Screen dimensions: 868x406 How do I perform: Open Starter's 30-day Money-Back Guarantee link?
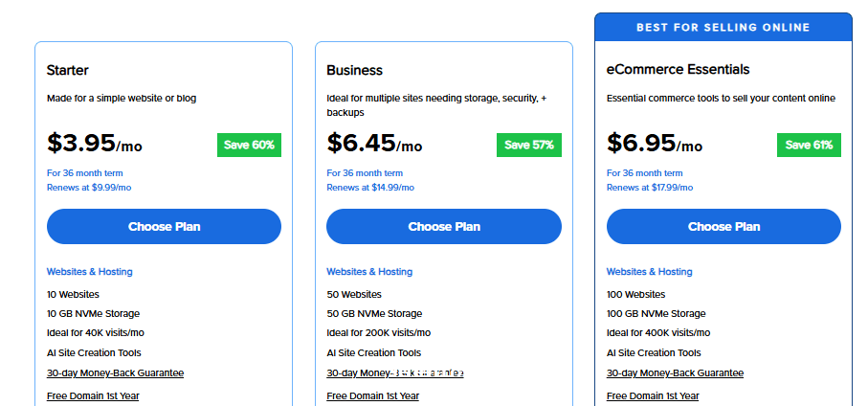coord(115,372)
